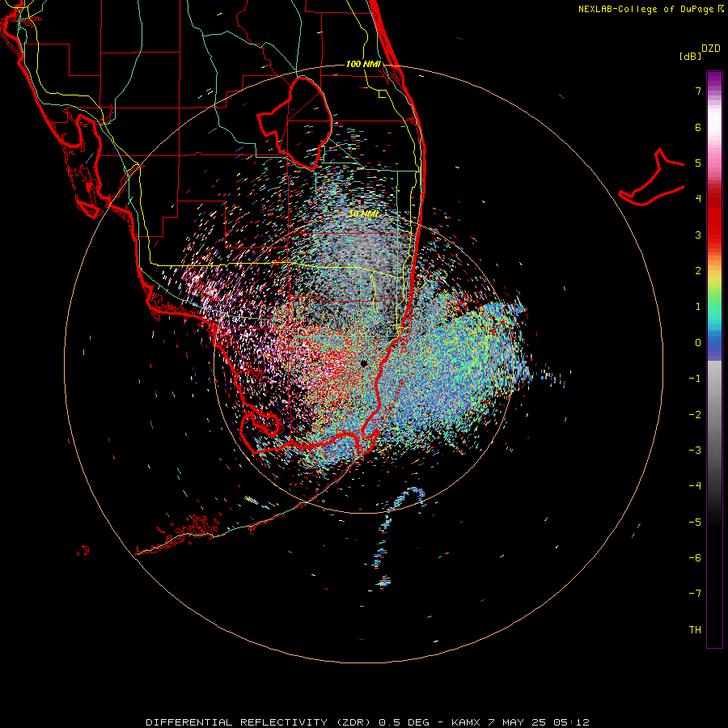Click the 7 dB tick label
728x728 pixels.
[x=698, y=91]
